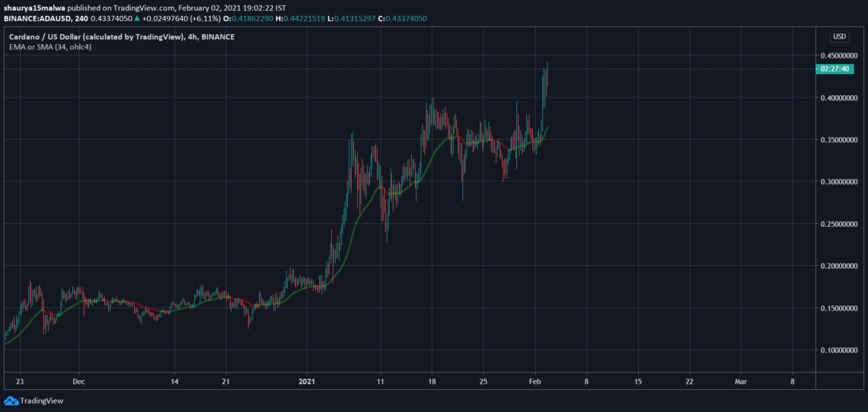Click the 0.35000000 price axis label
This screenshot has width=868, height=412.
(x=840, y=140)
